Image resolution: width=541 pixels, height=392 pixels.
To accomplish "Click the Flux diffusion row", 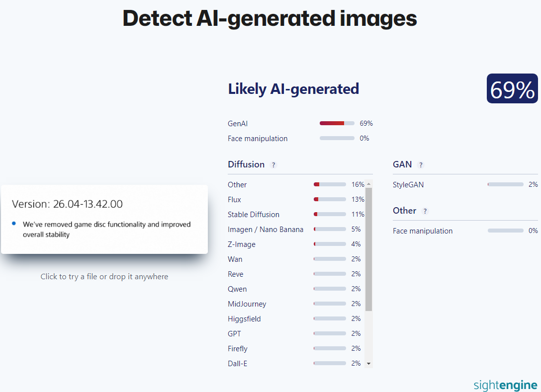I will (296, 199).
